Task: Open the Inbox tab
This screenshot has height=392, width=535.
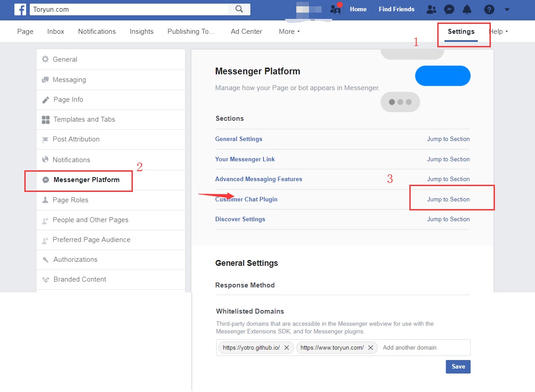Action: pyautogui.click(x=55, y=32)
